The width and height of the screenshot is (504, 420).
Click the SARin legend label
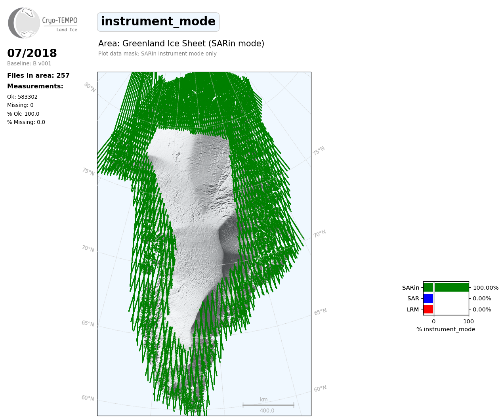pyautogui.click(x=410, y=288)
